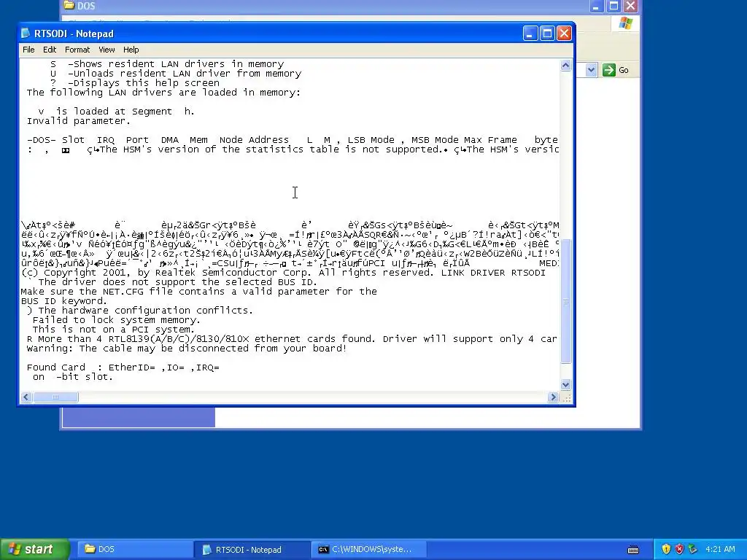Maximize the DOS Explorer window
Viewport: 747px width, 560px height.
(614, 6)
